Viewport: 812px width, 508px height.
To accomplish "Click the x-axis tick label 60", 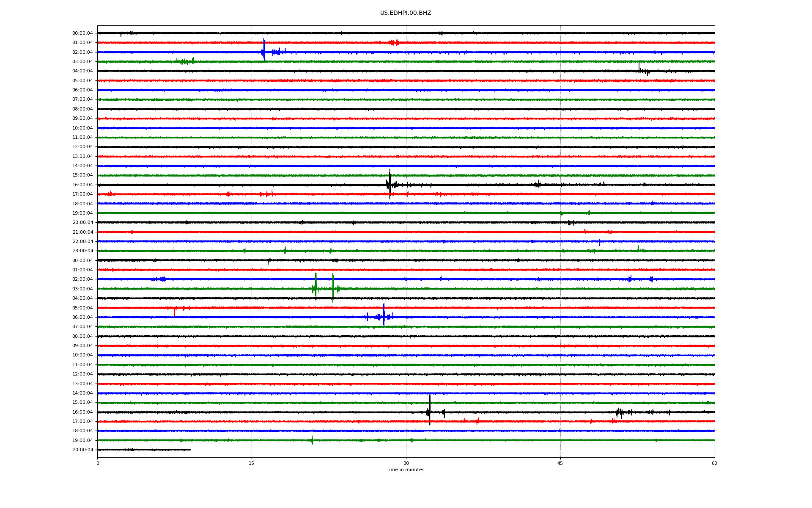I will (714, 463).
